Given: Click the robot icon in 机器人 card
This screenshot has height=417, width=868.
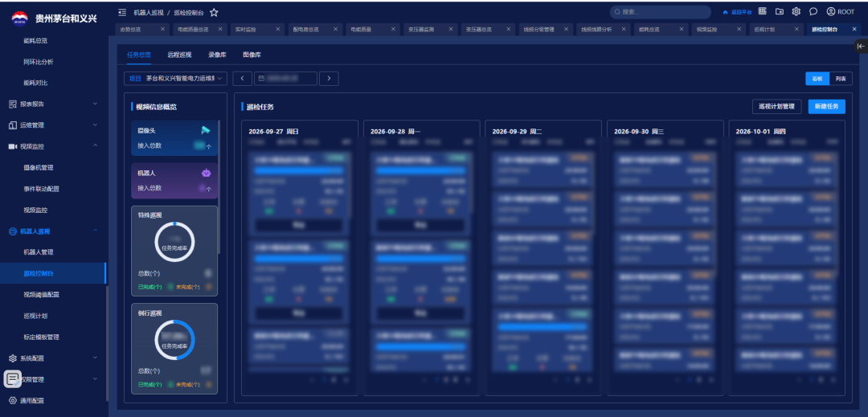Looking at the screenshot, I should 206,173.
